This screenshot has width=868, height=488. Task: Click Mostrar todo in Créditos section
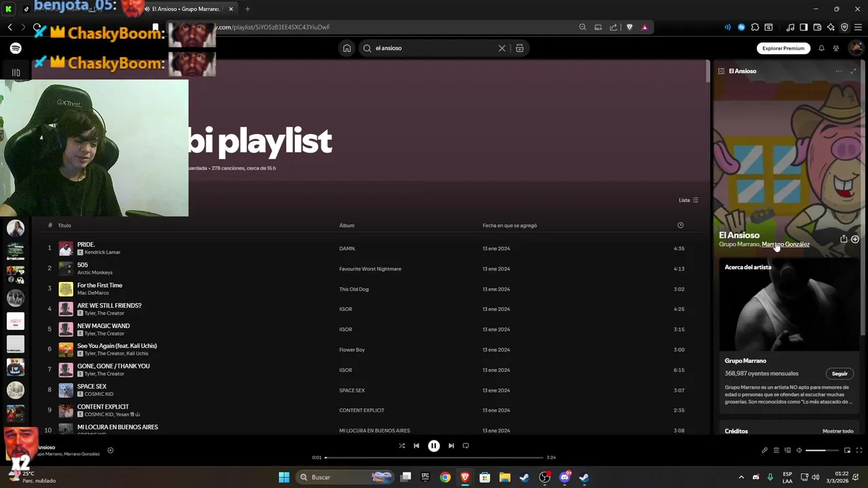[838, 431]
